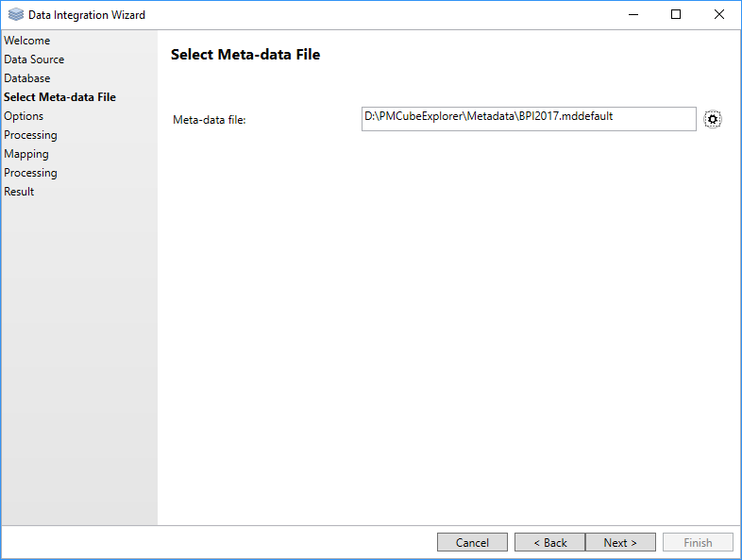Open the Data Source step
This screenshot has height=560, width=742.
tap(34, 59)
